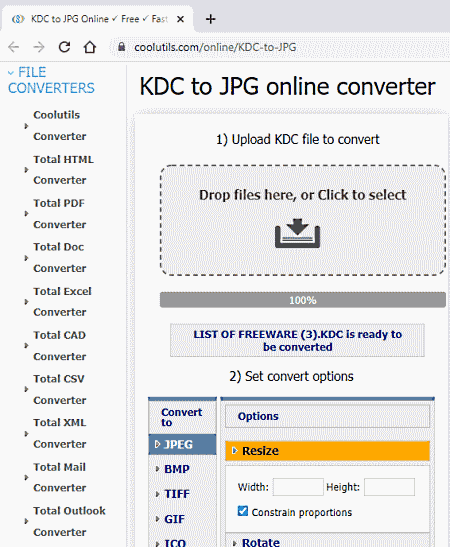The width and height of the screenshot is (450, 547).
Task: Click the browser forward arrow
Action: (x=39, y=47)
